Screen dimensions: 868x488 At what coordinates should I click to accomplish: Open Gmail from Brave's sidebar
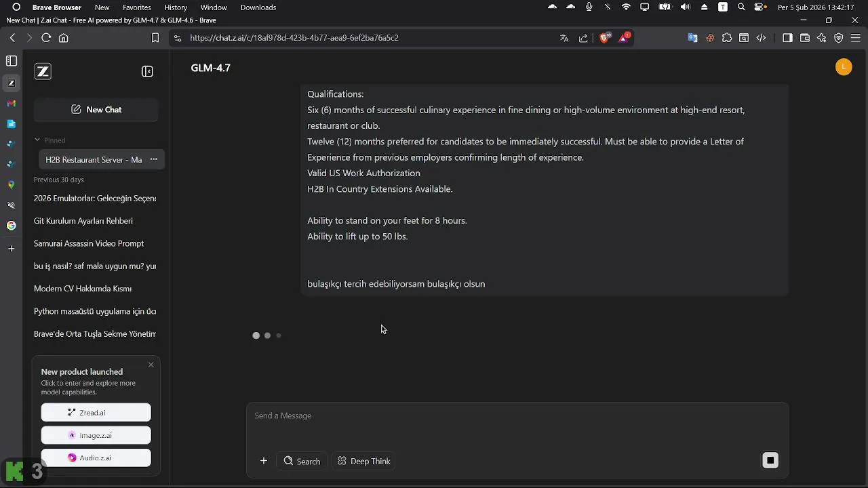pos(12,103)
